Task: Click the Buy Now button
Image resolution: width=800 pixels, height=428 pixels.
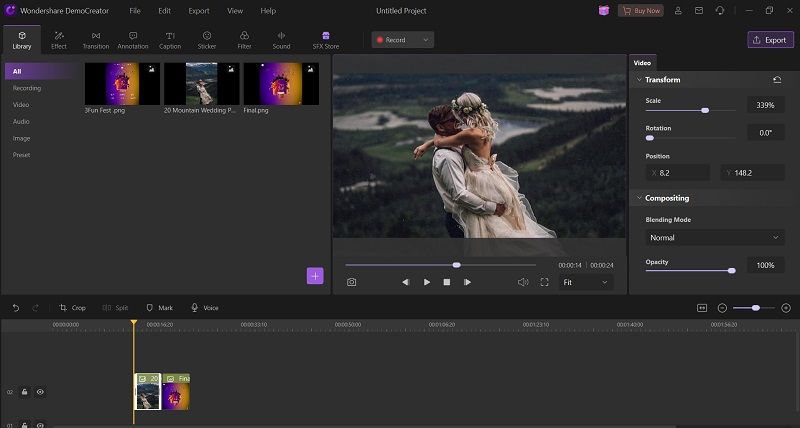Action: (x=641, y=11)
